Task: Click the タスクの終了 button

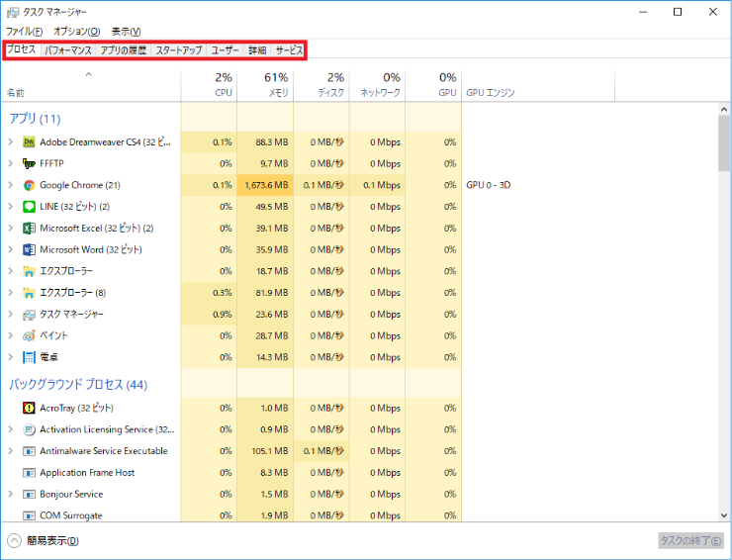Action: [x=690, y=541]
